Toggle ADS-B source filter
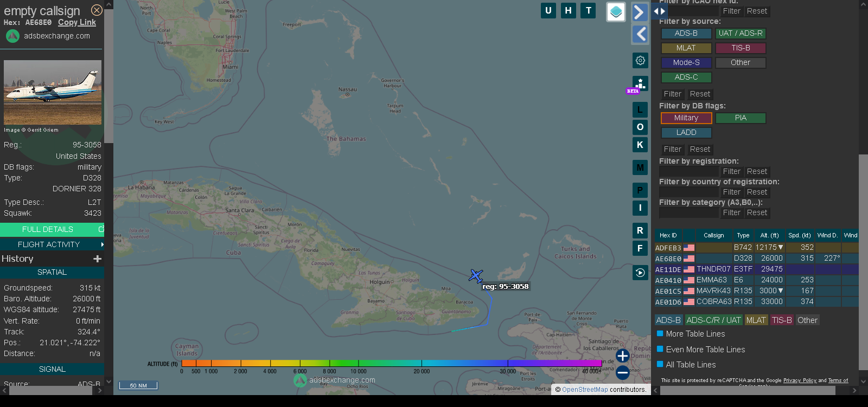Screen dimensions: 868x407 (686, 34)
